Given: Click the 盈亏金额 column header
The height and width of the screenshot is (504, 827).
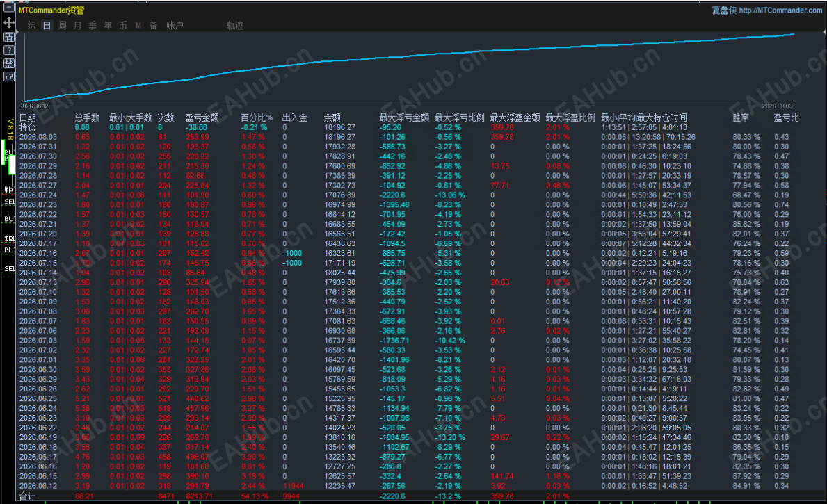Looking at the screenshot, I should 202,117.
